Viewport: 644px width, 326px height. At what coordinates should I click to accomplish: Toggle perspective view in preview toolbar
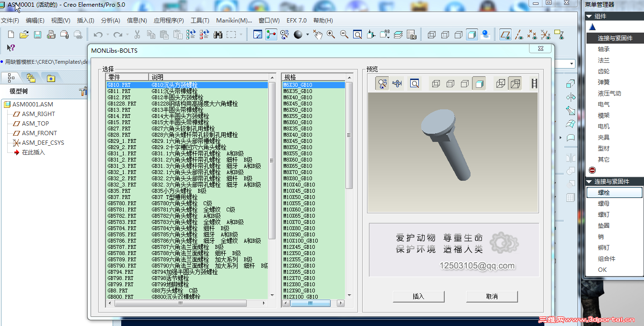515,83
